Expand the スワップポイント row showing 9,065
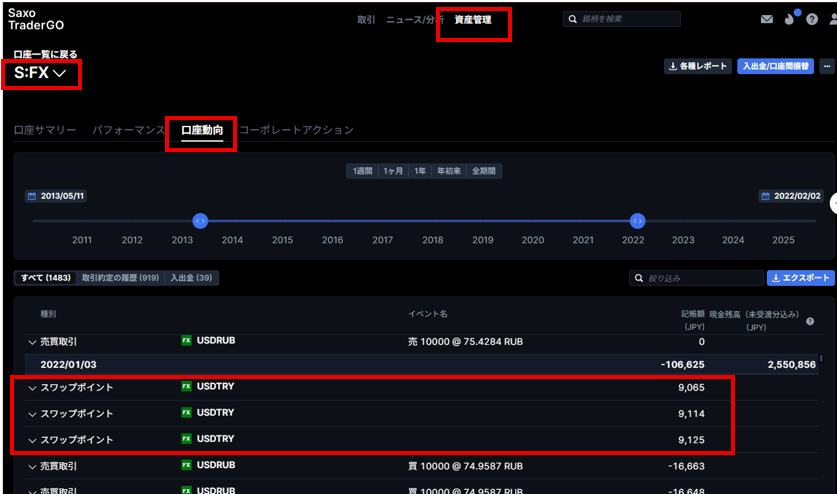The image size is (837, 494). pos(32,388)
